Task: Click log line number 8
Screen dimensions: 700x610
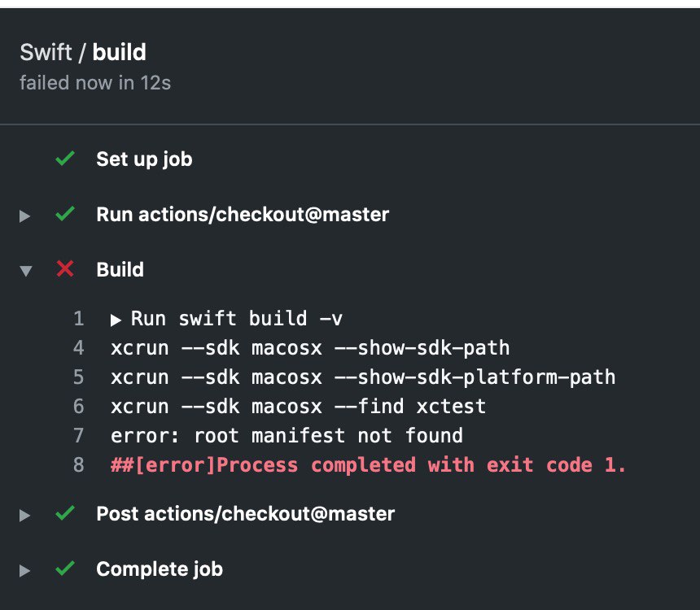Action: coord(79,465)
